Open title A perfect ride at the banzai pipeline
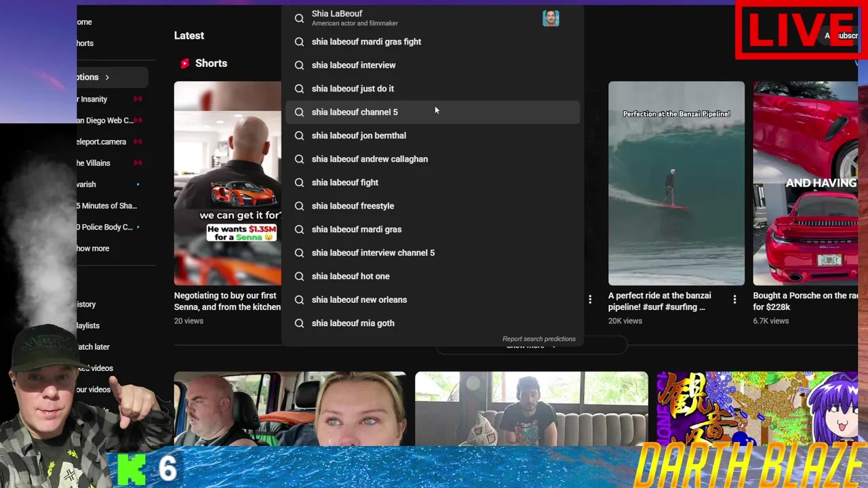Viewport: 868px width, 488px height. coord(660,302)
